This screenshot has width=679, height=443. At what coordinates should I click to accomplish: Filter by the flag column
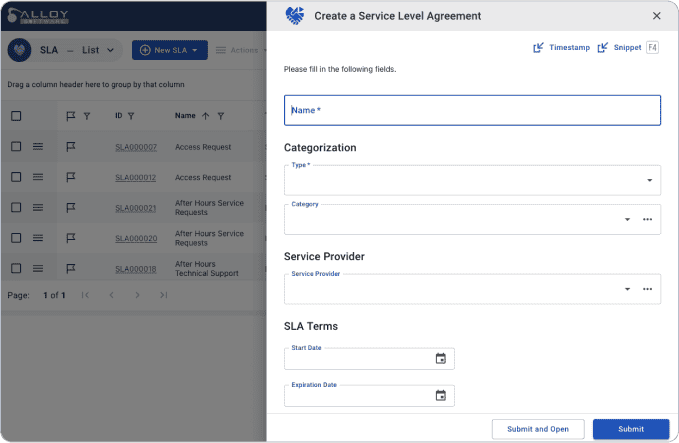[x=87, y=116]
